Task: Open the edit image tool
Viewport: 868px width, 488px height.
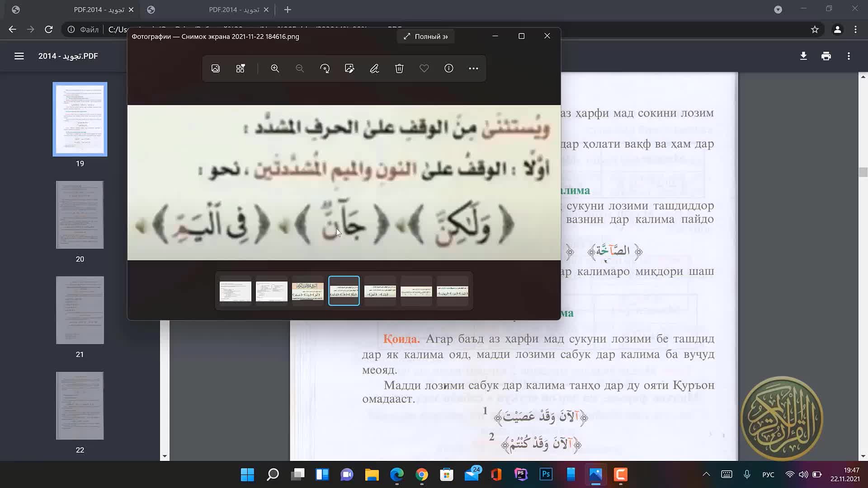Action: coord(349,68)
